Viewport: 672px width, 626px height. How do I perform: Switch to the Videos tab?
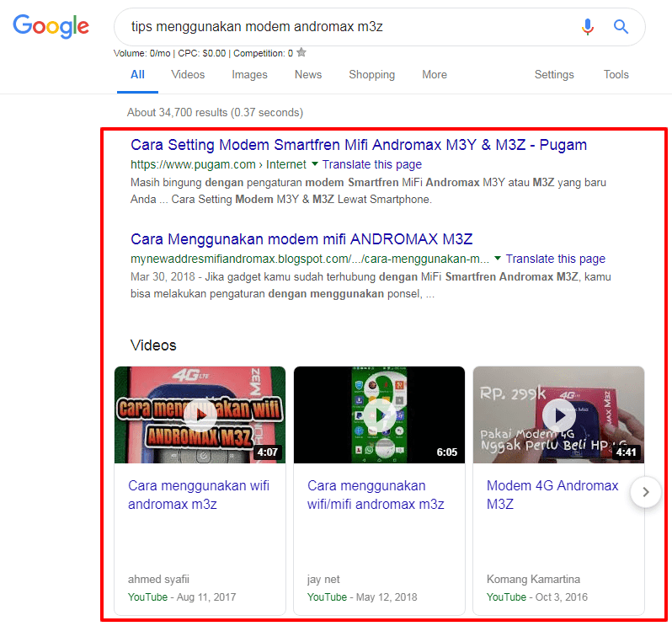188,75
